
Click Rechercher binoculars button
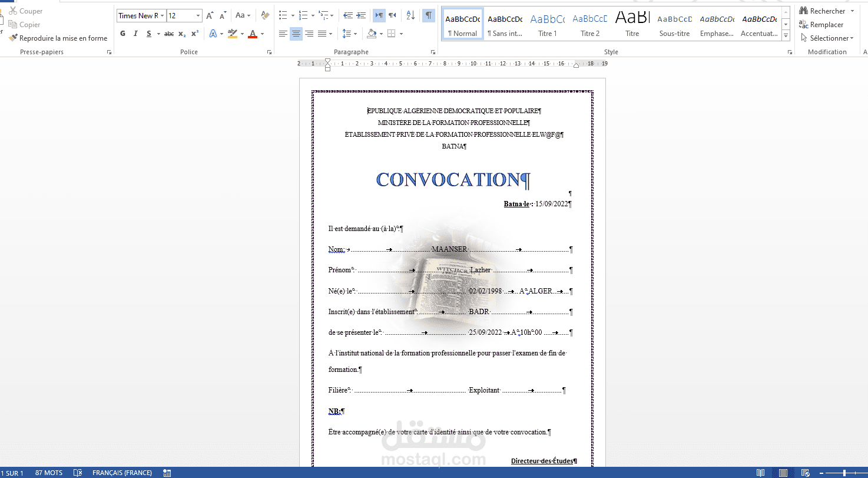click(x=823, y=11)
